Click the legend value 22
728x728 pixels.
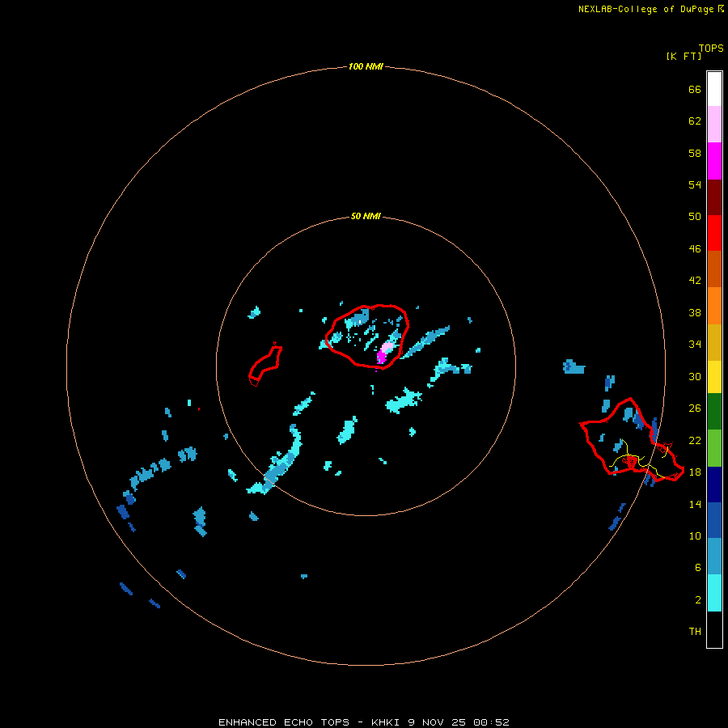click(x=695, y=440)
